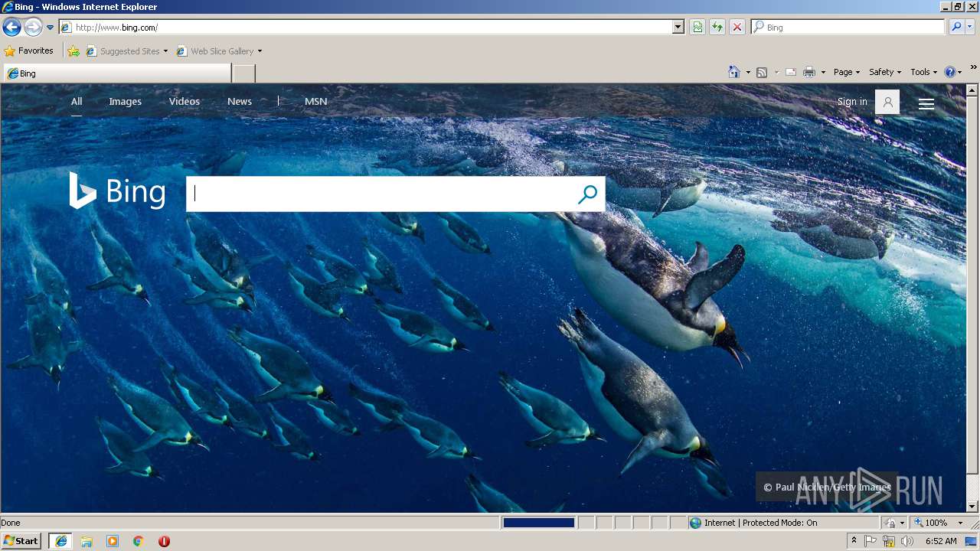Open a new blank tab
The width and height of the screenshot is (980, 551).
(243, 73)
